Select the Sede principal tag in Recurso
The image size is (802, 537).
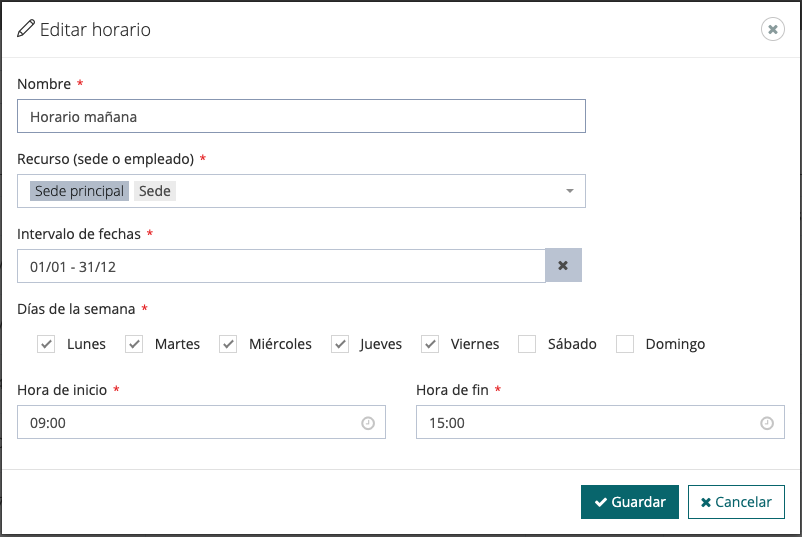click(79, 191)
